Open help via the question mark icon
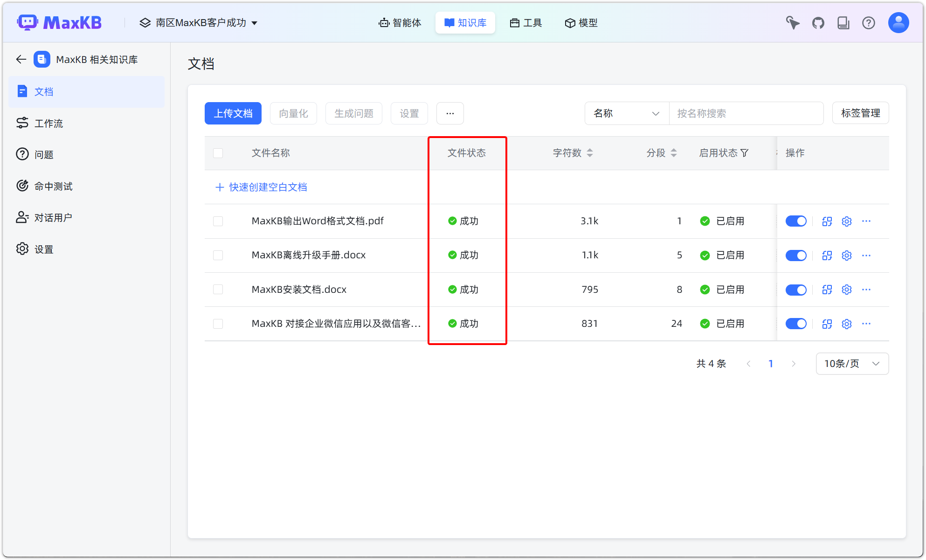This screenshot has width=926, height=560. pos(868,22)
